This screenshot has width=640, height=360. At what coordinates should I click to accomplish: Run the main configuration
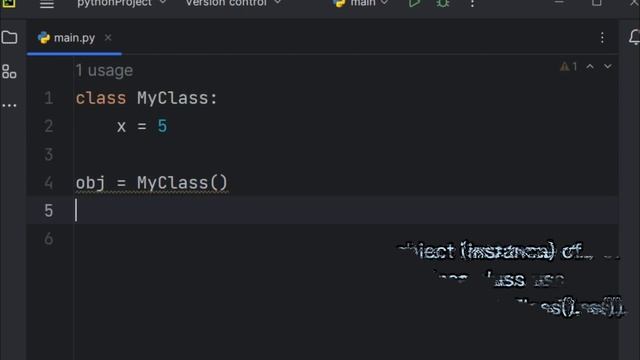414,3
